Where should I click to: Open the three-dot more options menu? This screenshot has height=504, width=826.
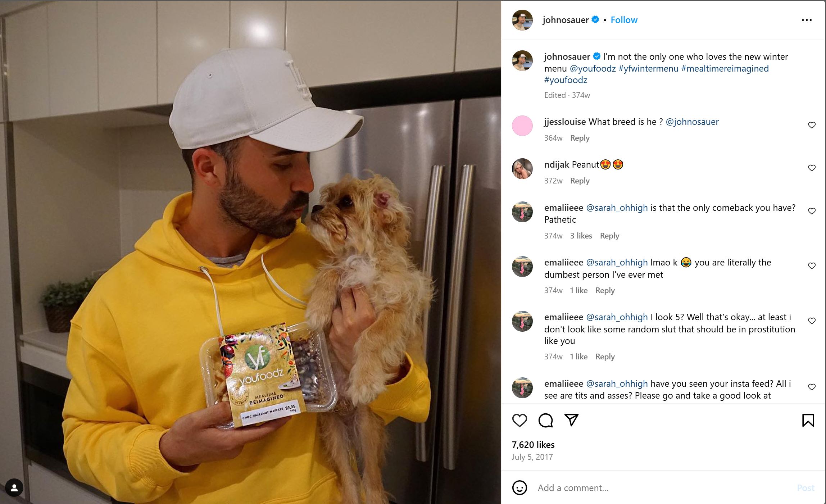click(807, 20)
